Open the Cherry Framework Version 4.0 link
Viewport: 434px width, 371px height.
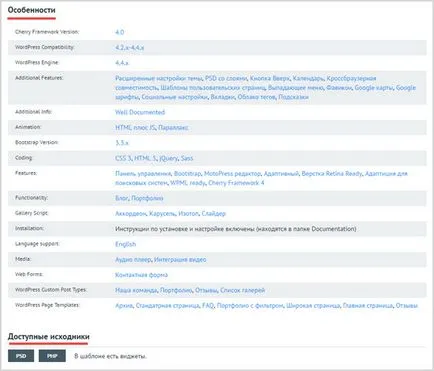119,32
